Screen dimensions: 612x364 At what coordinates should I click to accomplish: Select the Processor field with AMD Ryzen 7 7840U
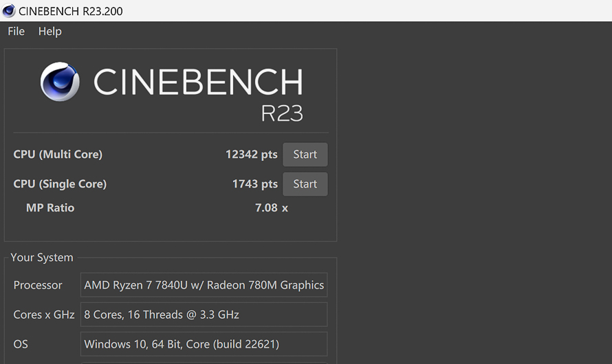click(204, 285)
